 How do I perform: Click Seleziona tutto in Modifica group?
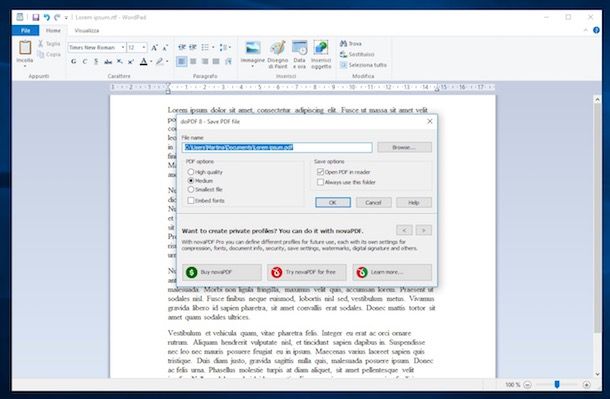point(363,65)
